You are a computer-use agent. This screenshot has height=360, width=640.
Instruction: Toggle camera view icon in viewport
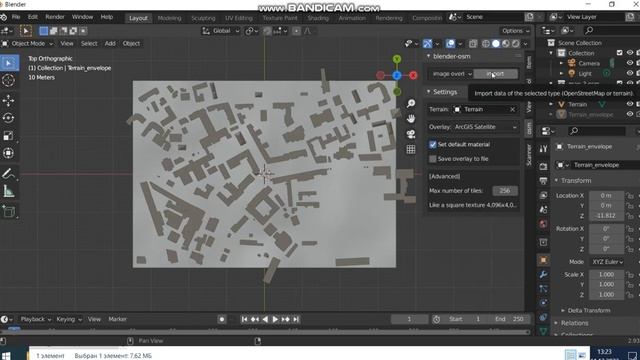point(411,134)
